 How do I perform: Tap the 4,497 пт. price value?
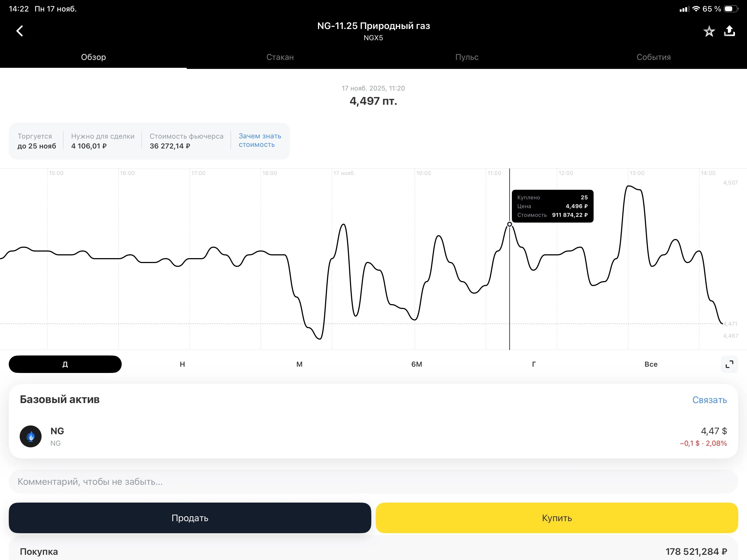point(373,101)
